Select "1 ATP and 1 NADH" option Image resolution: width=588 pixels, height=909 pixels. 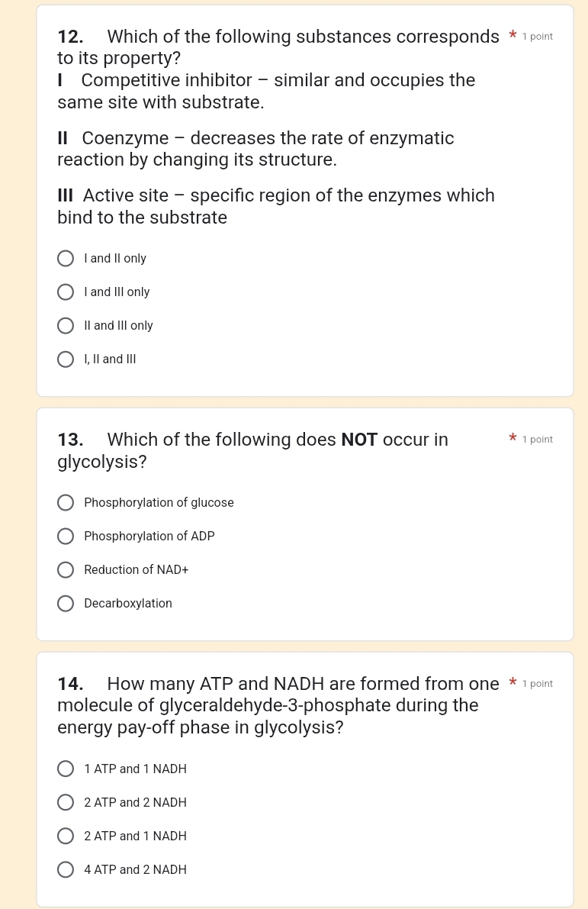(x=66, y=769)
